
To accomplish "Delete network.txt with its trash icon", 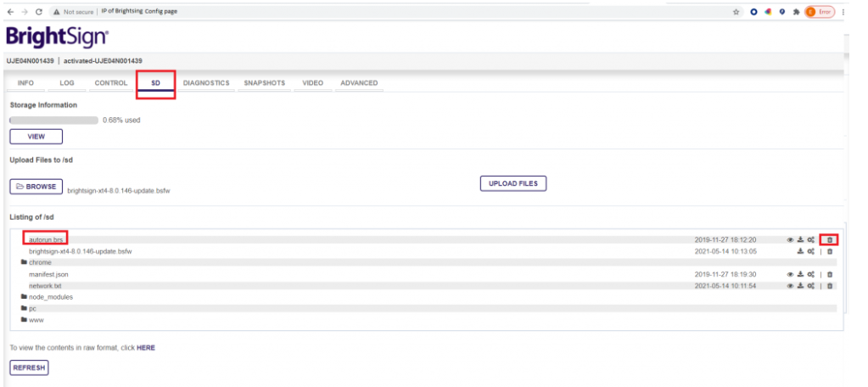I will pyautogui.click(x=829, y=286).
